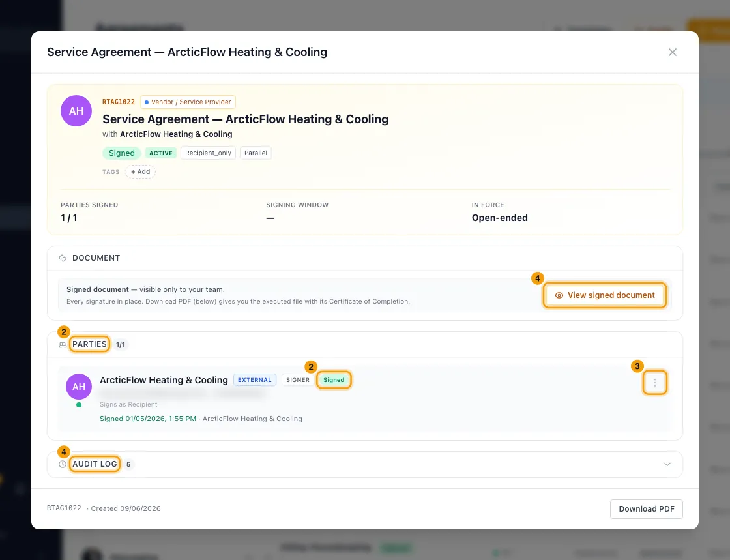Click the EXTERNAL badge
The height and width of the screenshot is (560, 730).
pyautogui.click(x=255, y=380)
